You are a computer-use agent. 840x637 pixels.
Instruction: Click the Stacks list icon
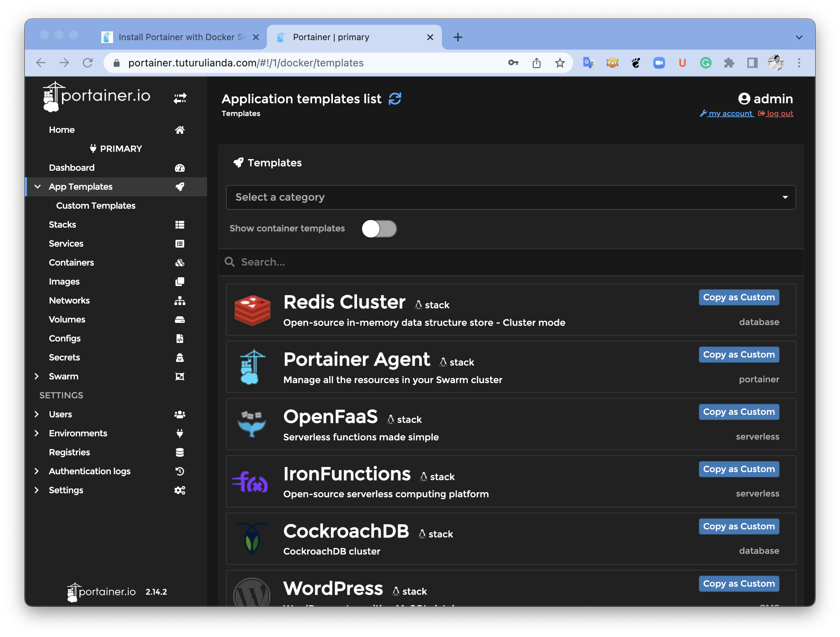click(x=180, y=225)
